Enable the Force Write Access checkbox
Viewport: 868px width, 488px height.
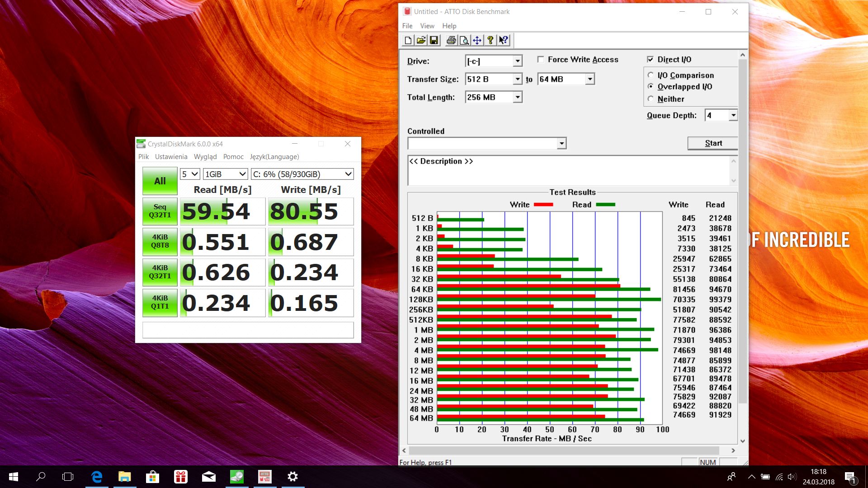point(541,60)
